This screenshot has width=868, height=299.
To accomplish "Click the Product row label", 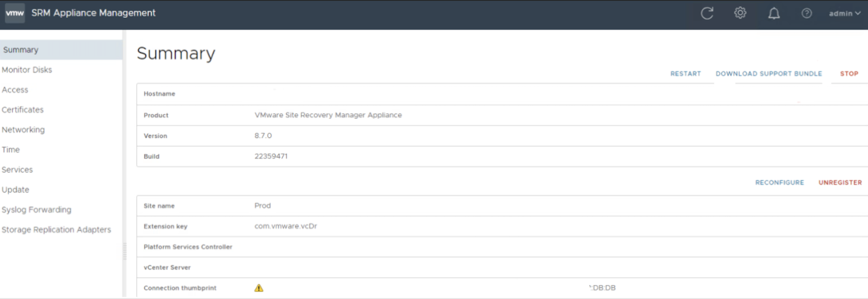I will 156,115.
